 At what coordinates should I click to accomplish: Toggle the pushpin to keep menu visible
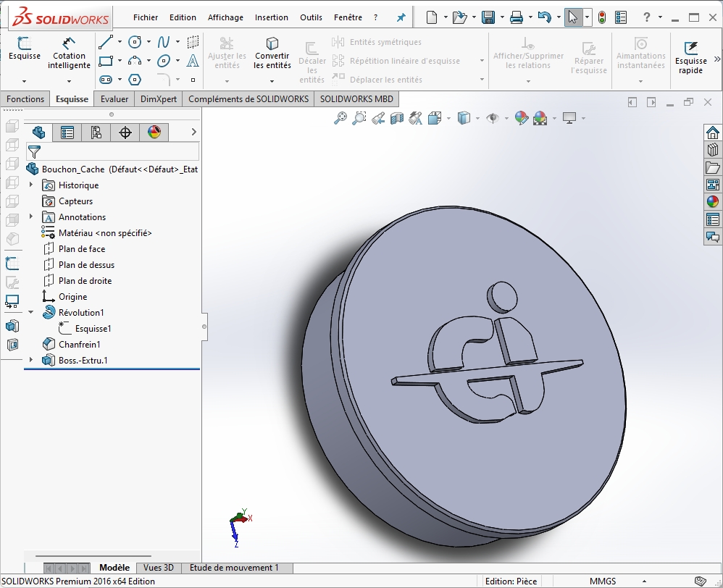[401, 17]
